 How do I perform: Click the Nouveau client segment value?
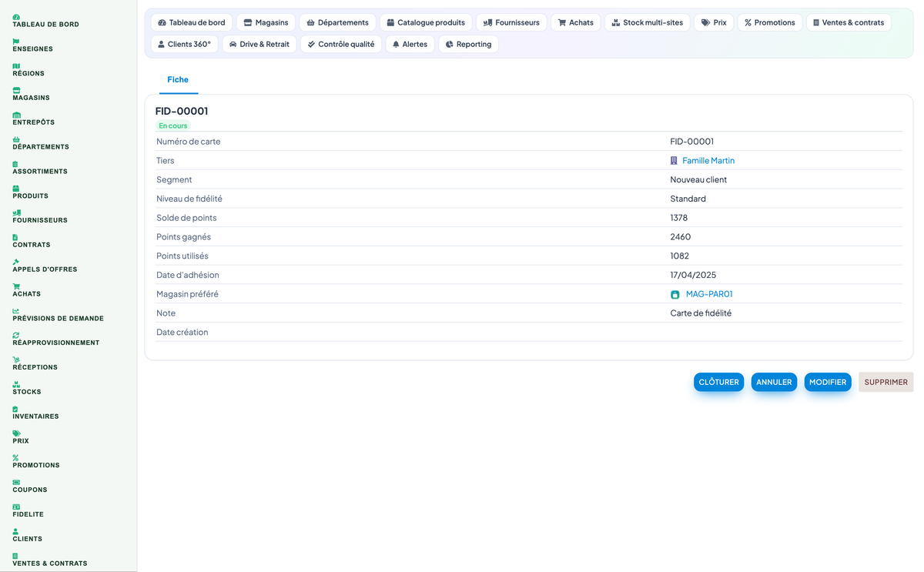tap(698, 179)
